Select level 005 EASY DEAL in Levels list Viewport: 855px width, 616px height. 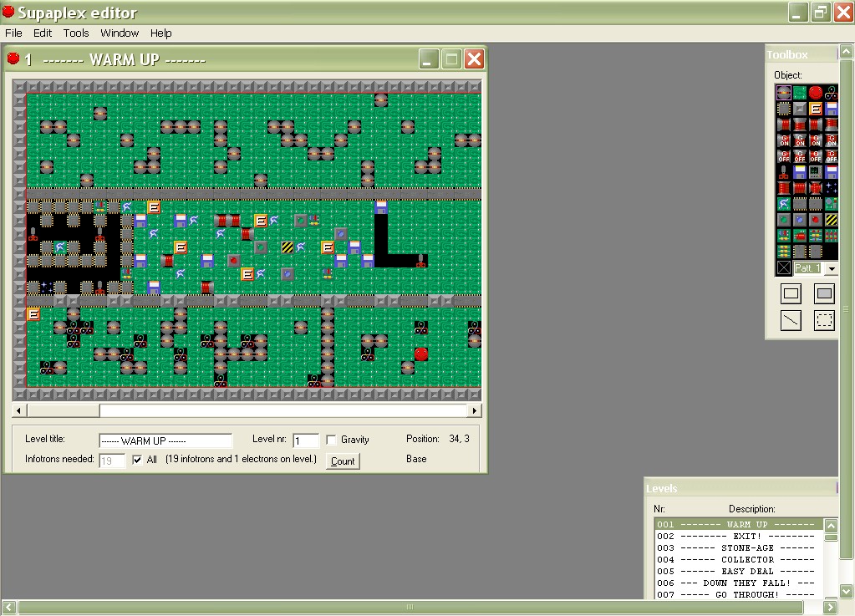tap(738, 572)
